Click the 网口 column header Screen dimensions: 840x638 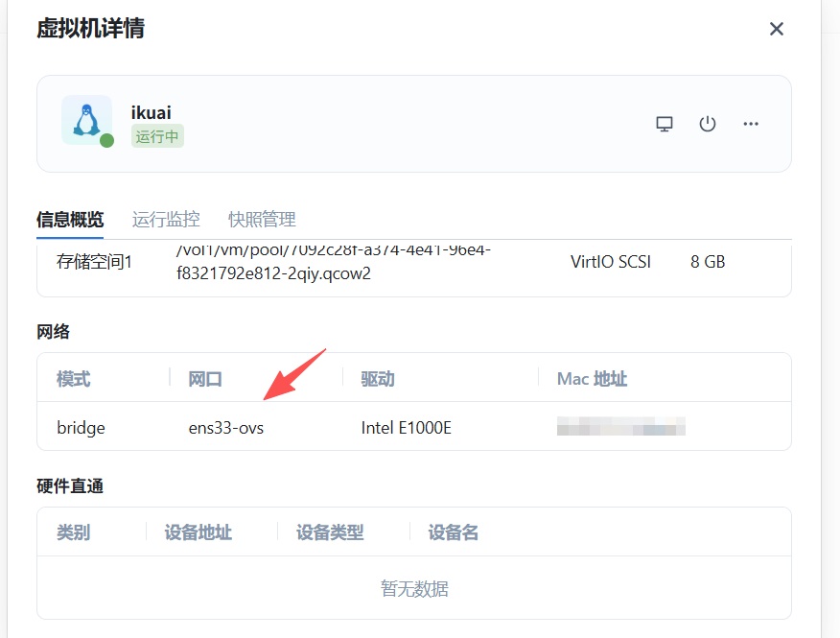click(x=205, y=379)
